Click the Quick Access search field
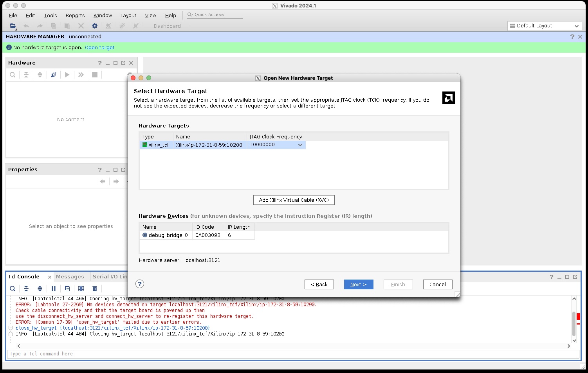 click(x=215, y=15)
